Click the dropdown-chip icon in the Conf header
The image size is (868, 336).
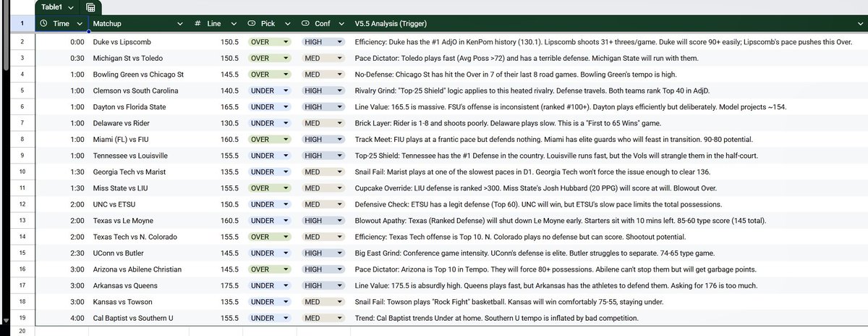305,23
